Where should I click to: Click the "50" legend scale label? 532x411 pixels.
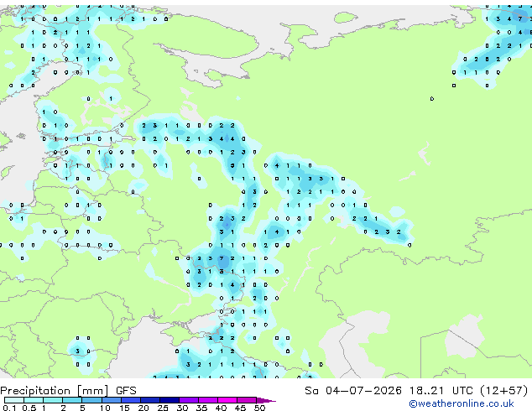[260, 408]
